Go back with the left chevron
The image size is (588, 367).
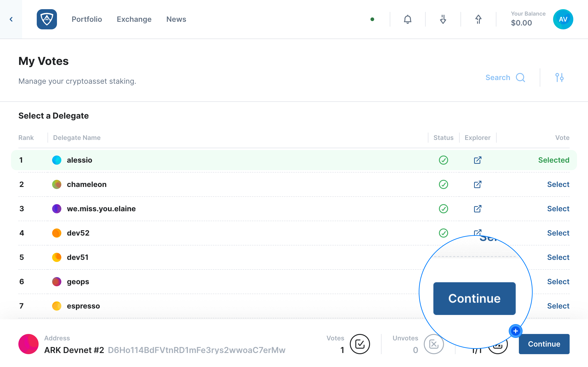pyautogui.click(x=11, y=19)
